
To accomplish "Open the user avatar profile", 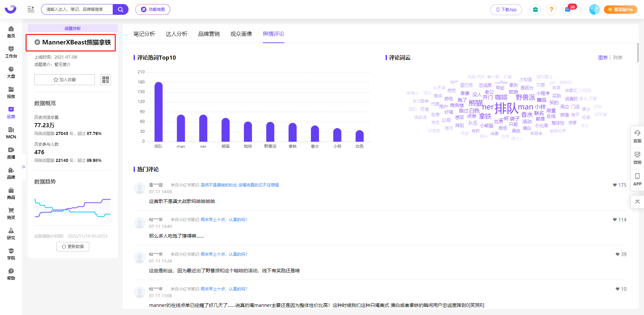I will click(x=594, y=9).
